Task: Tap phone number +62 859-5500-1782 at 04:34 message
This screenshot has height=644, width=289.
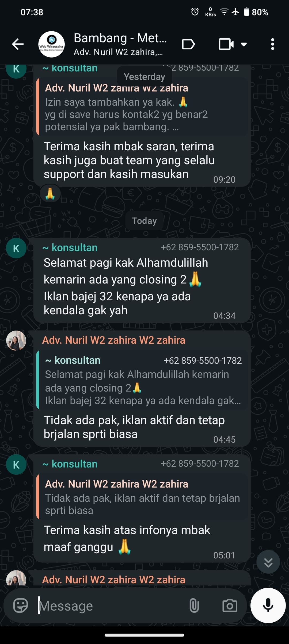Action: pos(200,247)
